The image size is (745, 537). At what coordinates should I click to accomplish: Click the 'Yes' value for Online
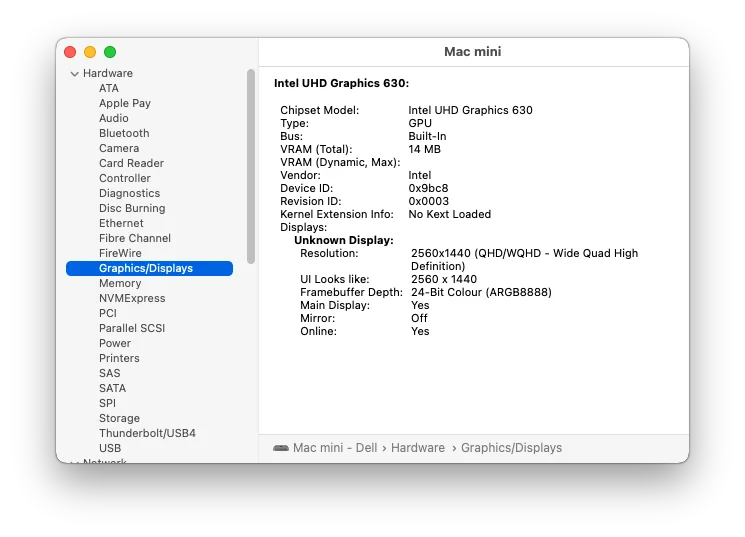[420, 331]
